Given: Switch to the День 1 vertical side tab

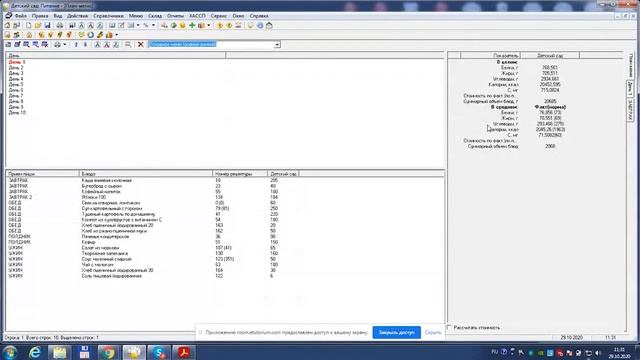Looking at the screenshot, I should click(x=631, y=89).
